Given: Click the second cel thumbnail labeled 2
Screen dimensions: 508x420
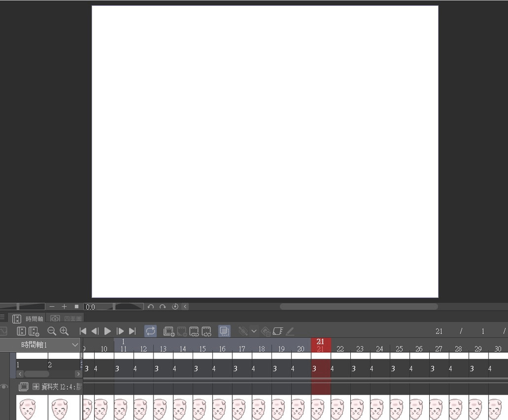Looking at the screenshot, I should [64, 407].
